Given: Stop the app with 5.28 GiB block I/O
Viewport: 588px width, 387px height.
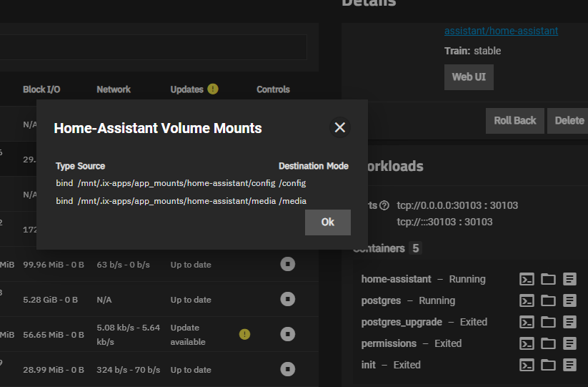Looking at the screenshot, I should coord(288,299).
